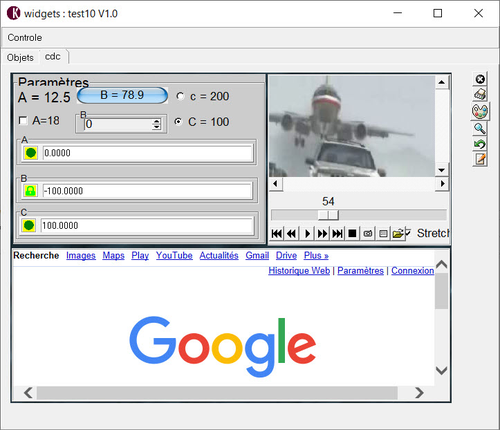Image resolution: width=500 pixels, height=430 pixels.
Task: Click the small frame display icon
Action: [383, 233]
